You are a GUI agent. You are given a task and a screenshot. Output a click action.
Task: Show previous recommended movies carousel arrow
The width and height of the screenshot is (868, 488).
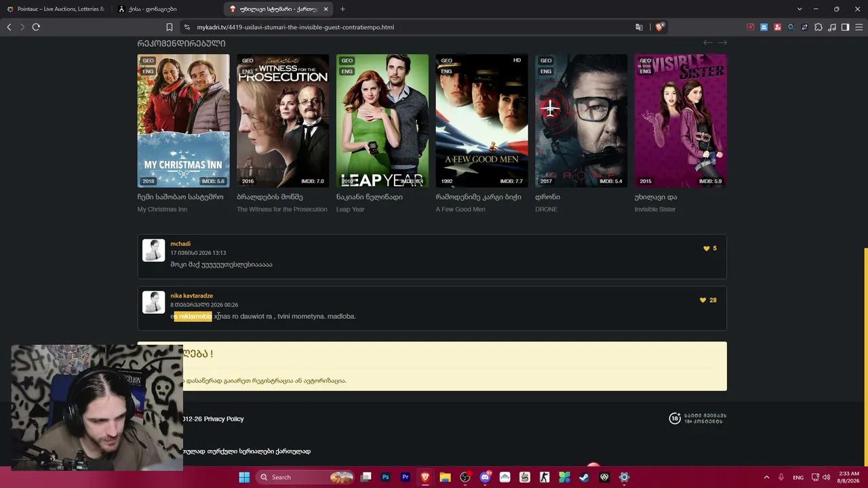coord(707,43)
